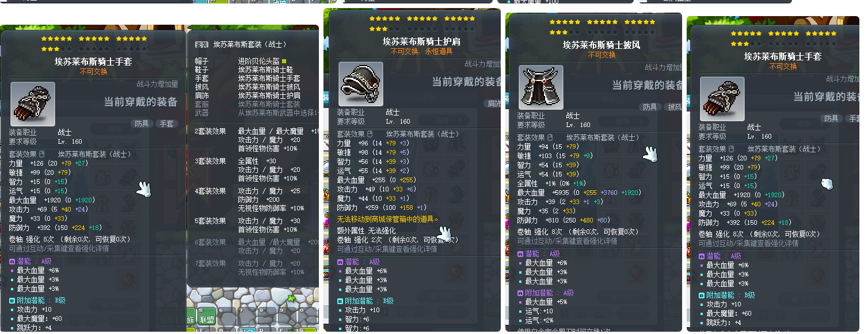Click green marker next to 进阶贝伦头盔
This screenshot has width=868, height=334.
pos(284,61)
